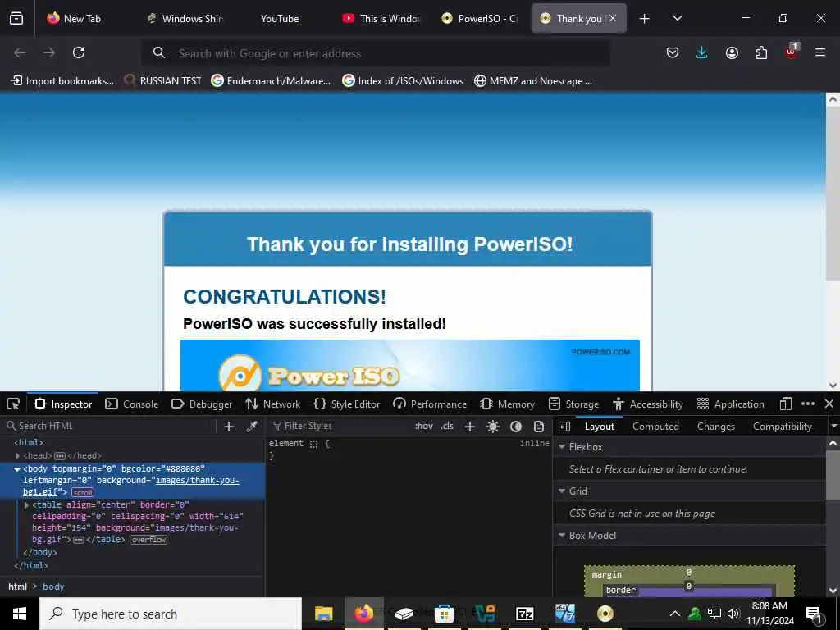Screen dimensions: 840x630
Task: Open the Storage tab
Action: [x=573, y=404]
